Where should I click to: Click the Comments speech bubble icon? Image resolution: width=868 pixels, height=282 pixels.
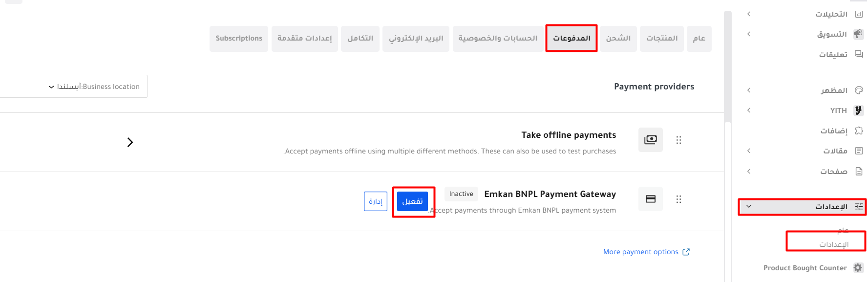click(858, 54)
